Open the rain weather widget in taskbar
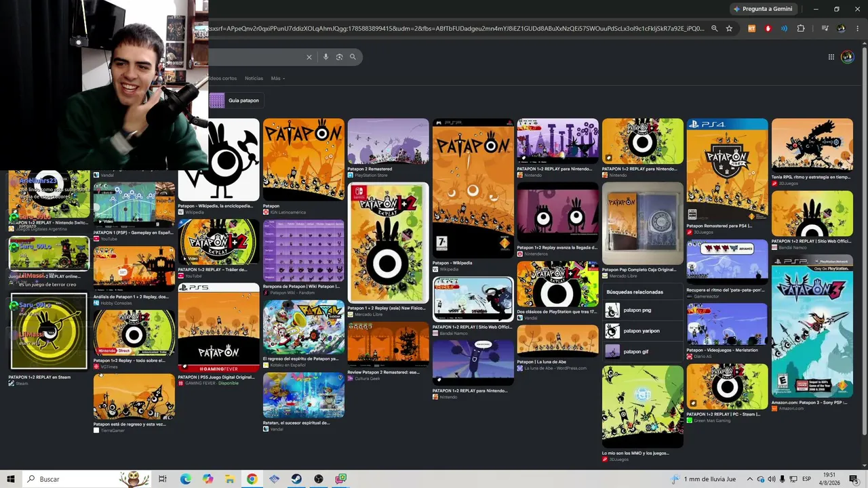Screen dimensions: 868x488 coord(701,479)
